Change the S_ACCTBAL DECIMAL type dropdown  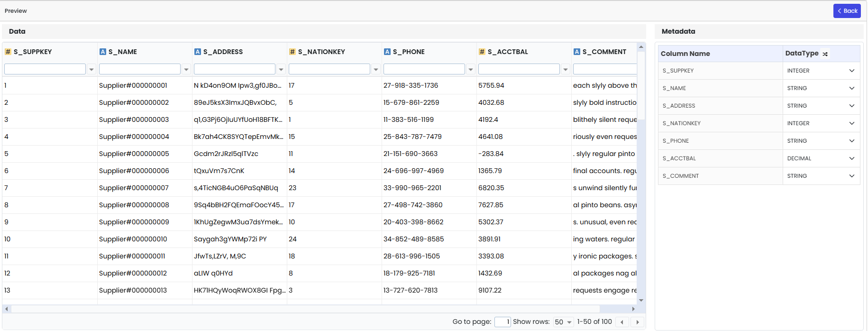(x=821, y=158)
